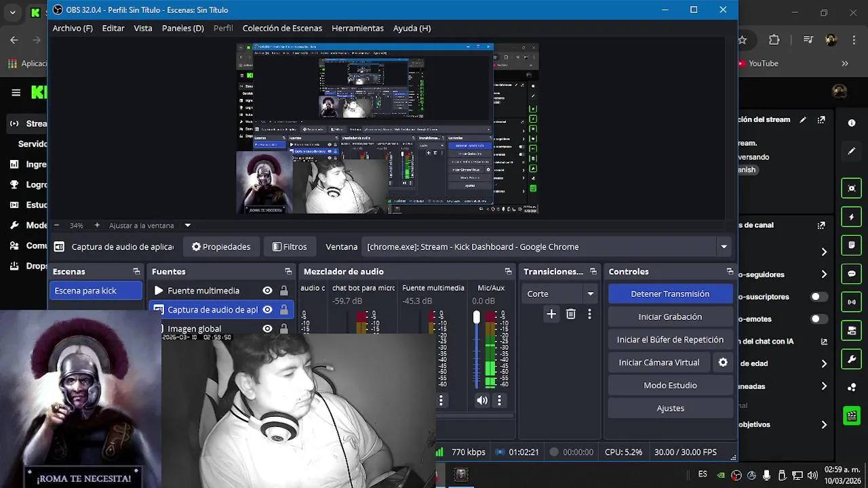
Task: Zoom in preview with plus icon
Action: pyautogui.click(x=97, y=225)
